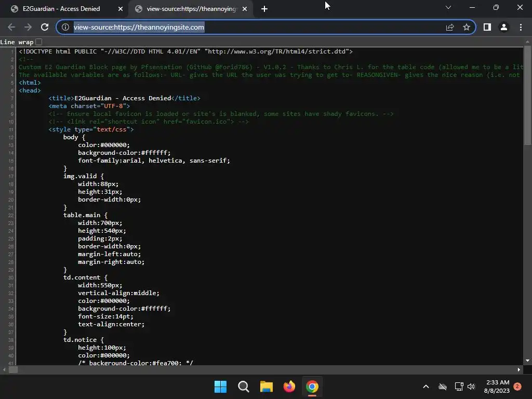Launch Firefox from the taskbar
Viewport: 532px width, 399px height.
click(289, 387)
